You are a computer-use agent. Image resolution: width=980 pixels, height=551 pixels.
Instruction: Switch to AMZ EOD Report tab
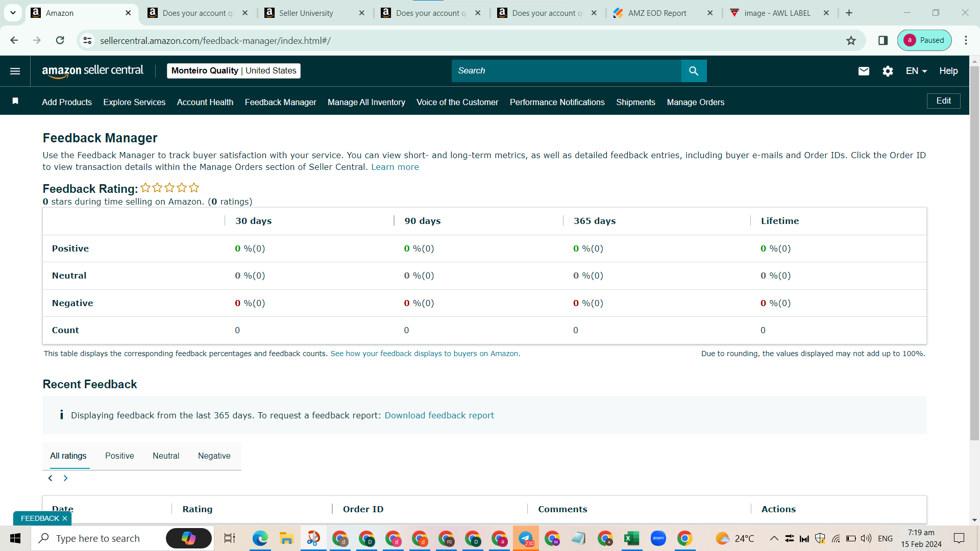(x=664, y=13)
